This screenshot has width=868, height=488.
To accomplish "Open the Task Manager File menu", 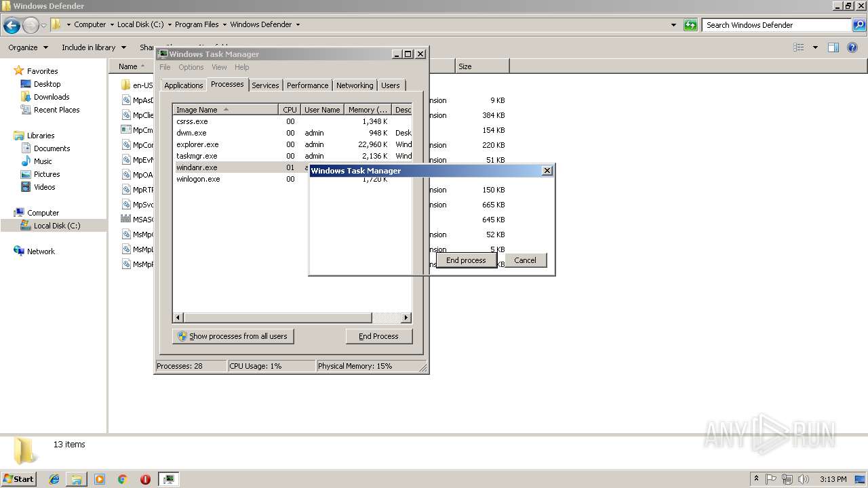I will coord(165,67).
